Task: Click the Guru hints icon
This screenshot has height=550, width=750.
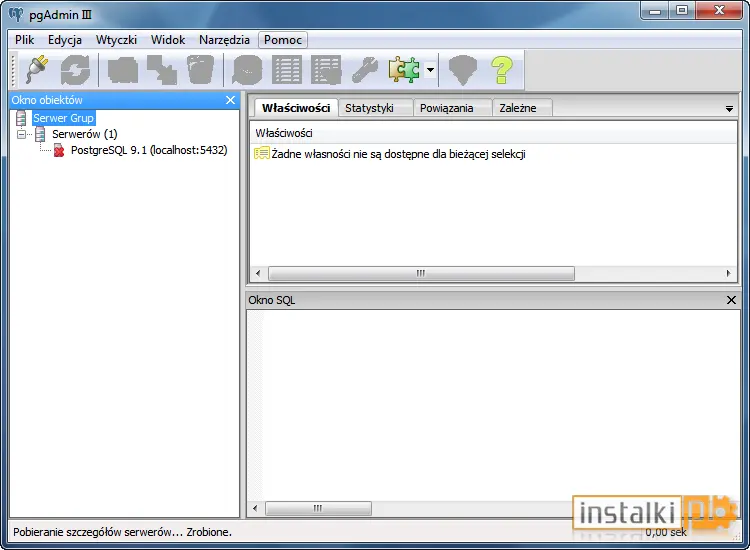Action: 463,70
